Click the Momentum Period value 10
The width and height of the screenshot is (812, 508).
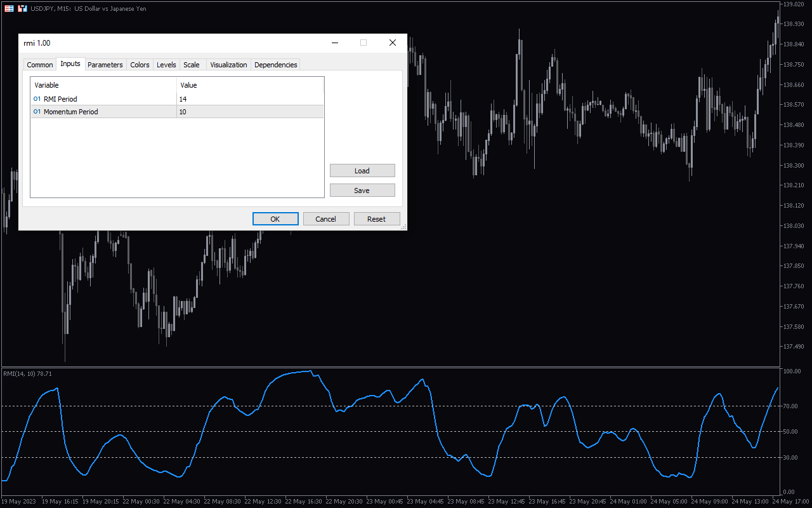click(183, 112)
